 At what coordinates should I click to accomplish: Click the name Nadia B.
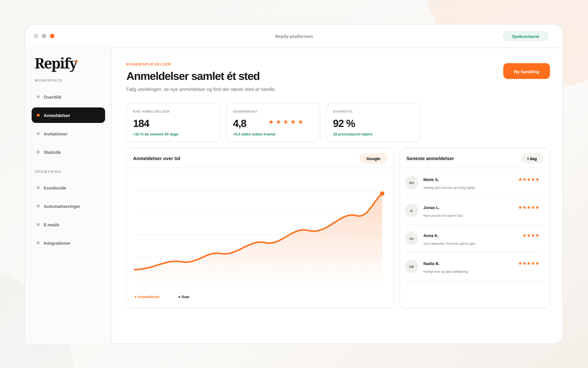click(431, 263)
